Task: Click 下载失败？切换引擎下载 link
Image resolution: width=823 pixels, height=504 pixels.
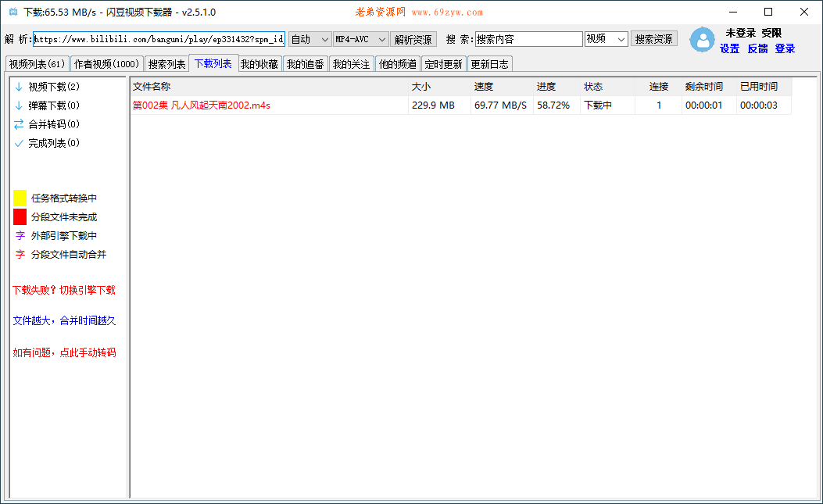Action: pyautogui.click(x=64, y=291)
